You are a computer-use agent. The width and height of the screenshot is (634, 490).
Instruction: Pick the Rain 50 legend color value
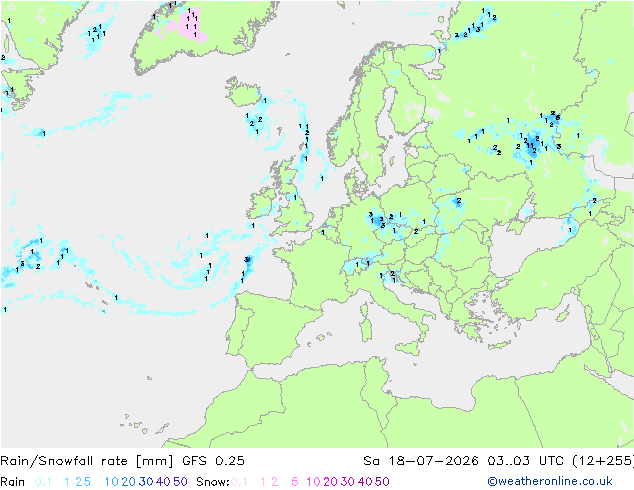(x=180, y=482)
